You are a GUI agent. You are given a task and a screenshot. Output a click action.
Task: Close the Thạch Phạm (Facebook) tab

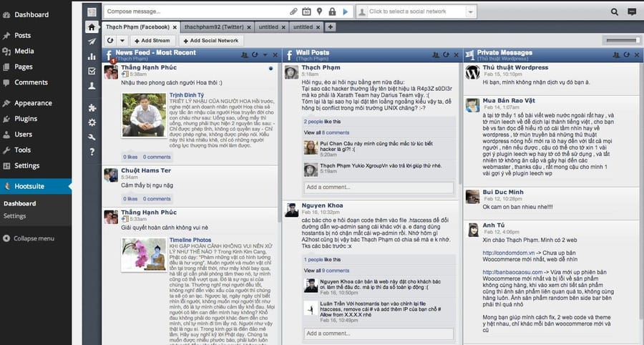(175, 27)
